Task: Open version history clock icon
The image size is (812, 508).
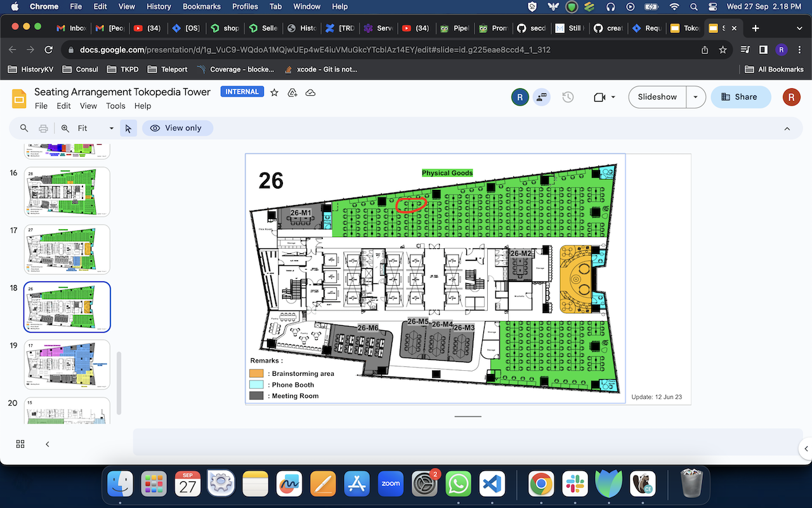Action: click(568, 97)
